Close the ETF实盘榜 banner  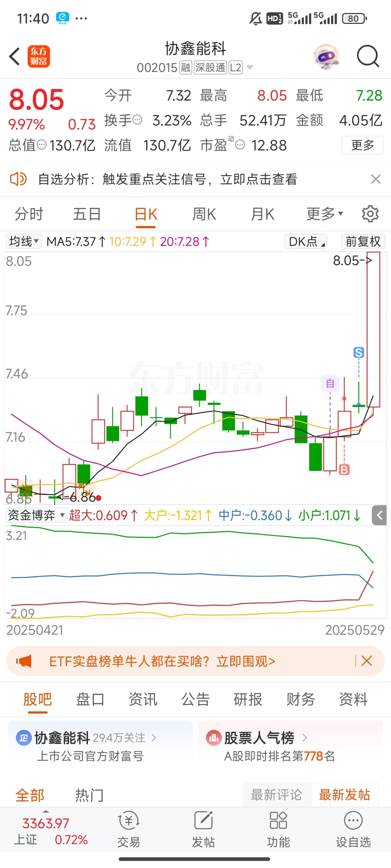pyautogui.click(x=367, y=661)
